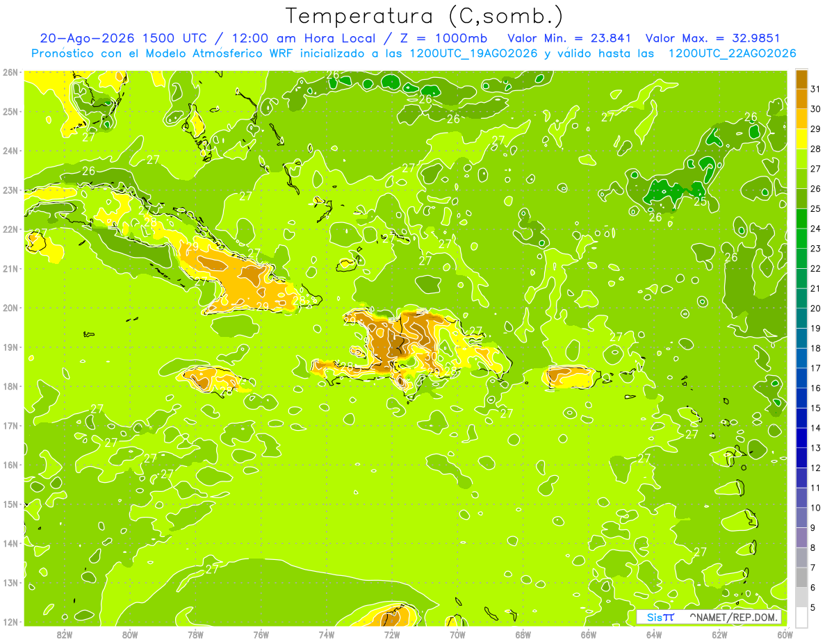This screenshot has height=644, width=834.
Task: Click the latitude label "16N"
Action: tap(10, 465)
